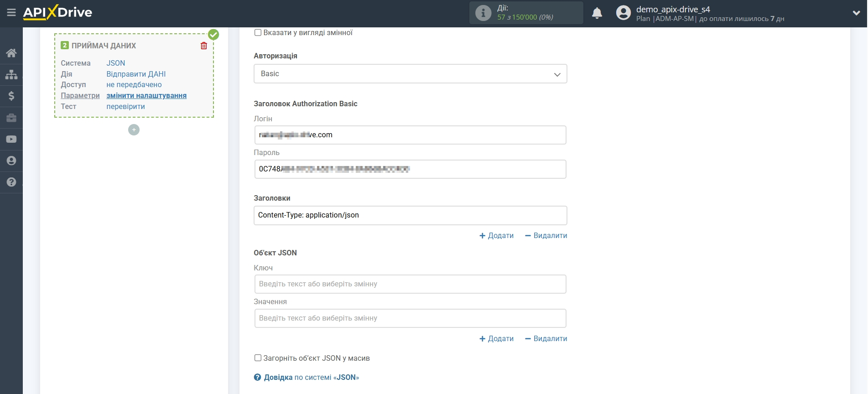Click 'не передбачено' access link
Screen dimensions: 868x394
click(x=134, y=84)
